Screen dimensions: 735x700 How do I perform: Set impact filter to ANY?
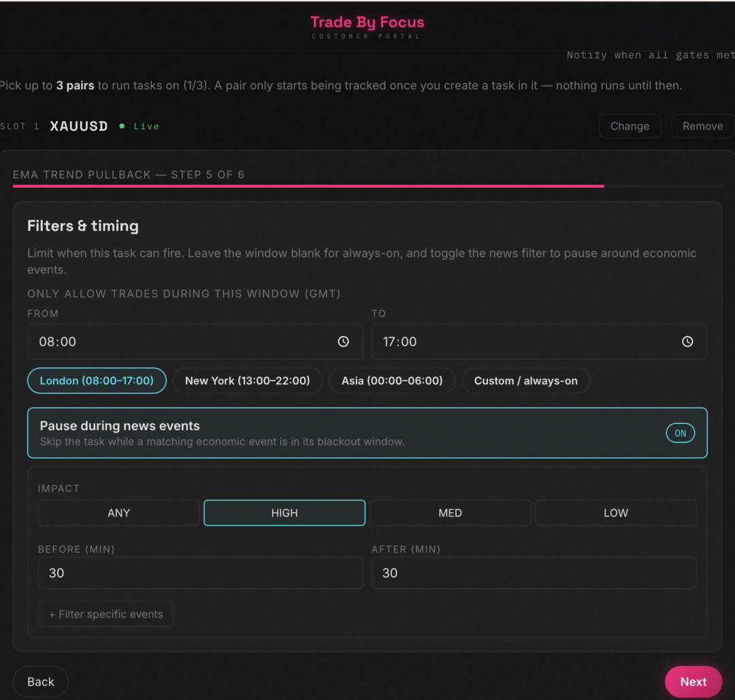pyautogui.click(x=118, y=512)
